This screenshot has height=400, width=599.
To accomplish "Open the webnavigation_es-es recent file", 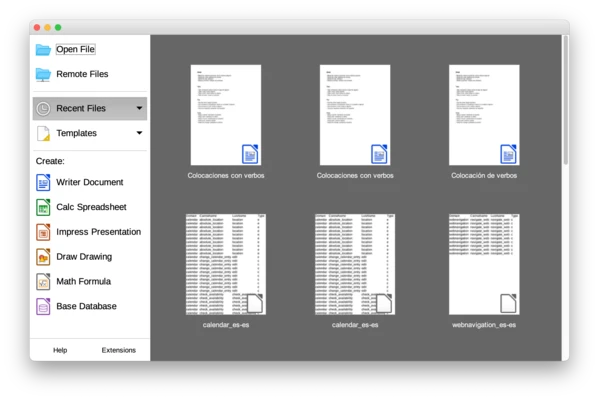I will pos(484,264).
